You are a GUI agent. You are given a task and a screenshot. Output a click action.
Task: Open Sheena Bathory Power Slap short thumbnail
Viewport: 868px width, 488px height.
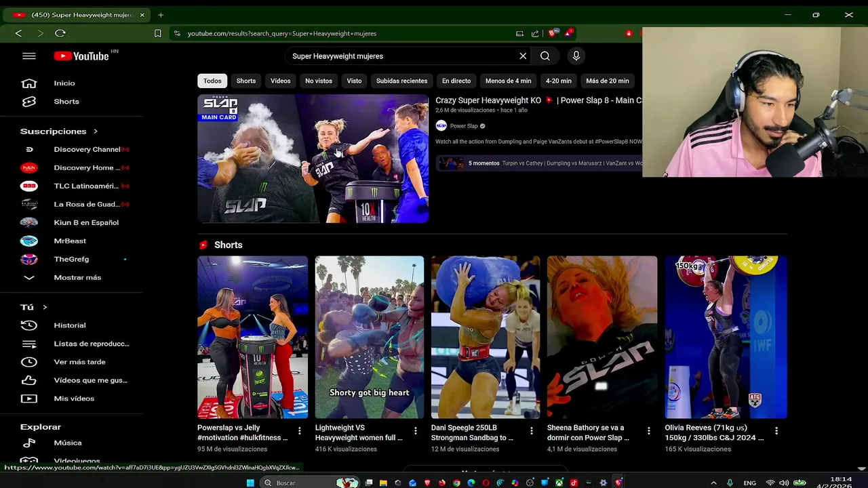pos(602,338)
